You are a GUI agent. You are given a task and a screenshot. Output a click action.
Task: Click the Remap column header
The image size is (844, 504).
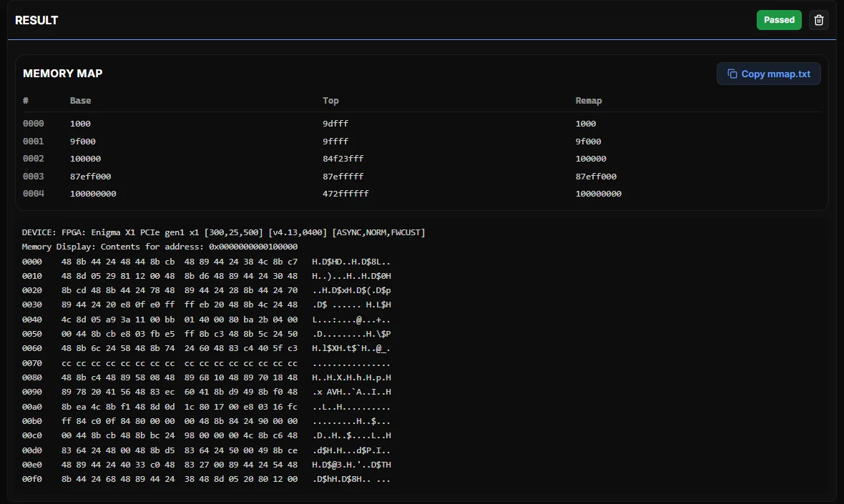[x=589, y=101]
